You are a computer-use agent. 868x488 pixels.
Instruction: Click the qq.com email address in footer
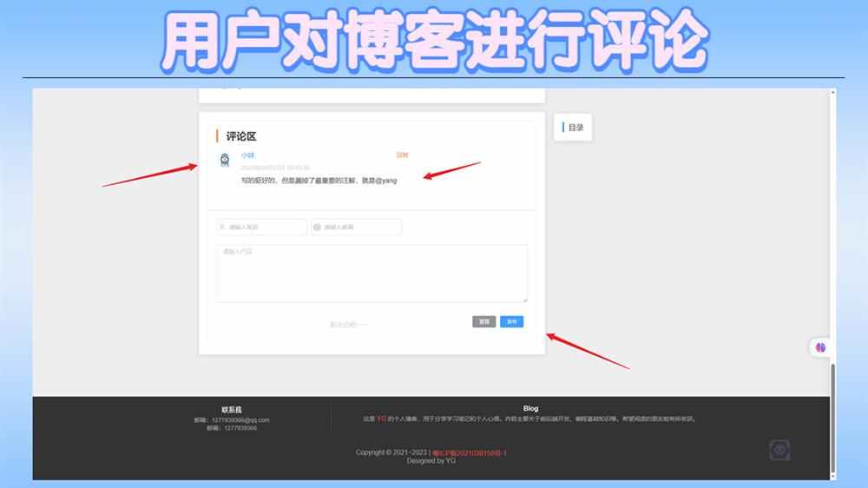(240, 420)
